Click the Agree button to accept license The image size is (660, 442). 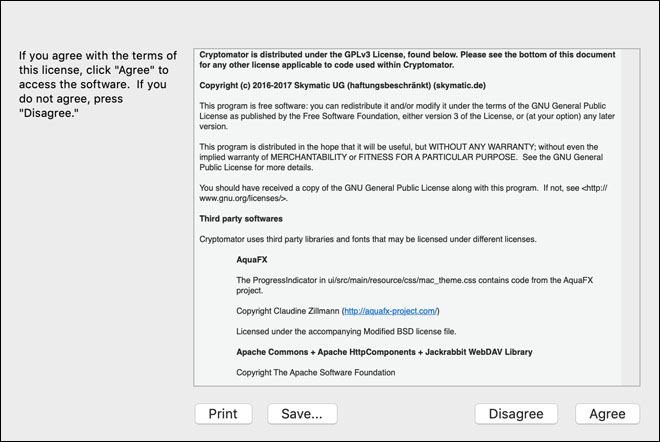coord(607,414)
